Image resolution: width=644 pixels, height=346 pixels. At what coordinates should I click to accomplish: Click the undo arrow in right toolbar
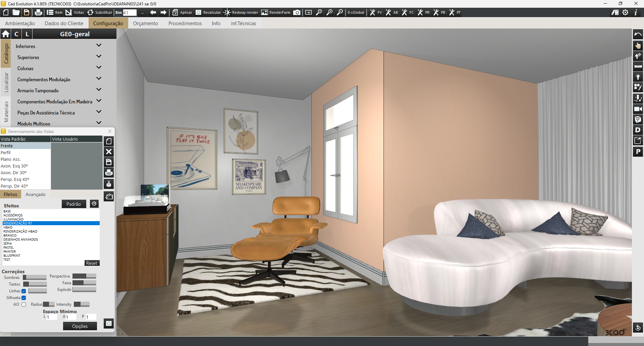[x=638, y=34]
